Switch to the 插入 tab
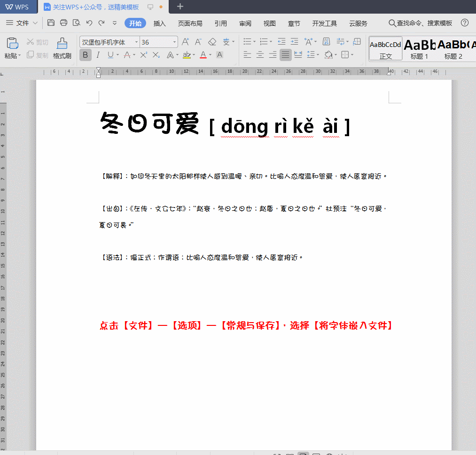This screenshot has width=476, height=455. pyautogui.click(x=159, y=23)
